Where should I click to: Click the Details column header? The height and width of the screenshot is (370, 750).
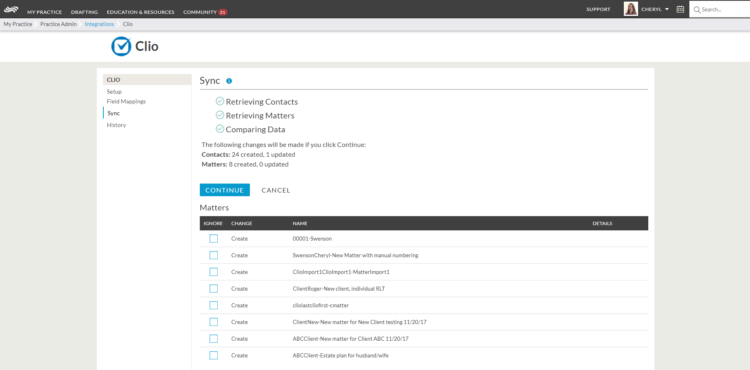point(602,223)
